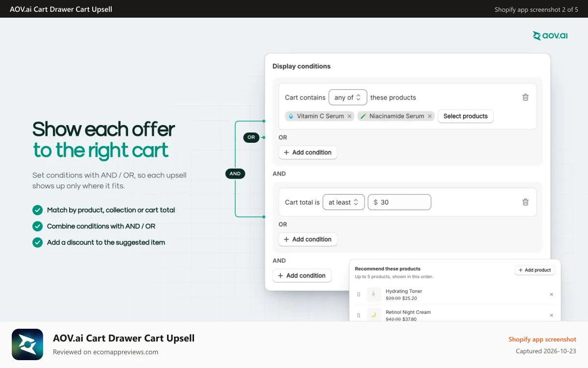
Task: Add condition under the Cart contains group
Action: [x=308, y=153]
